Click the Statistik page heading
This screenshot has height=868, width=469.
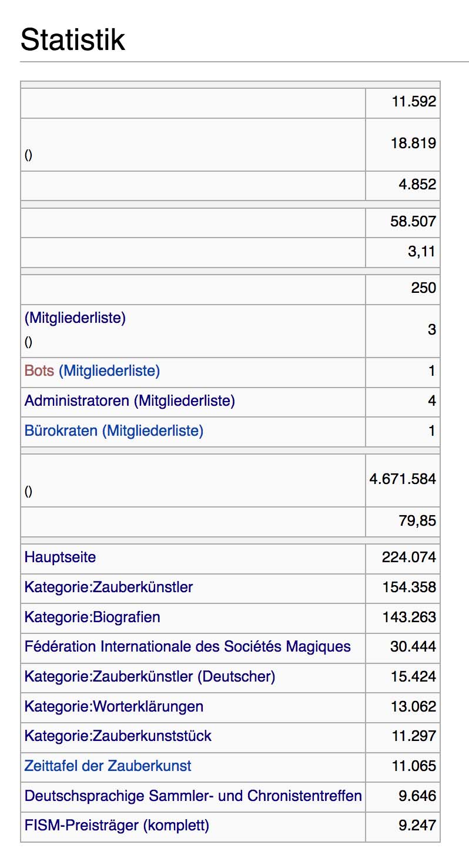click(73, 41)
